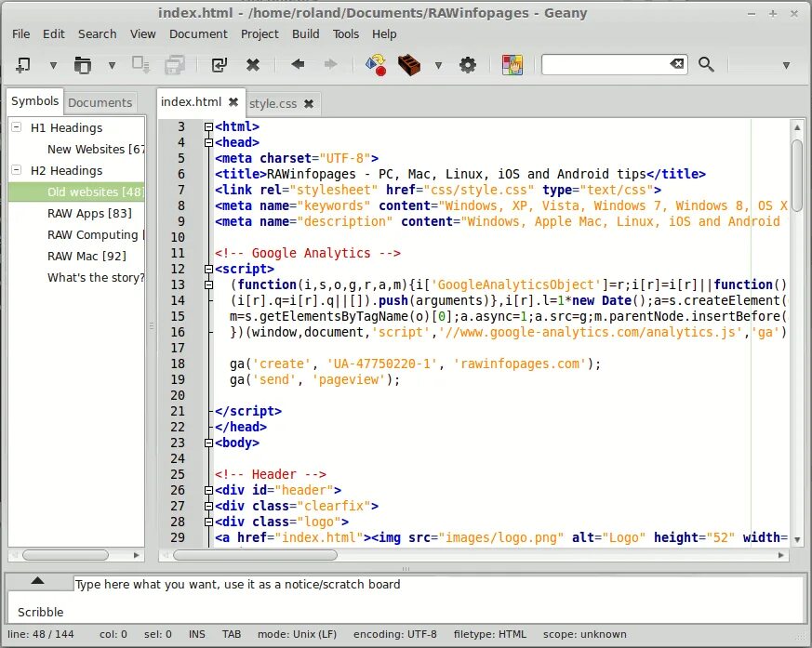Click the message window up arrow
The image size is (812, 648).
coord(37,581)
